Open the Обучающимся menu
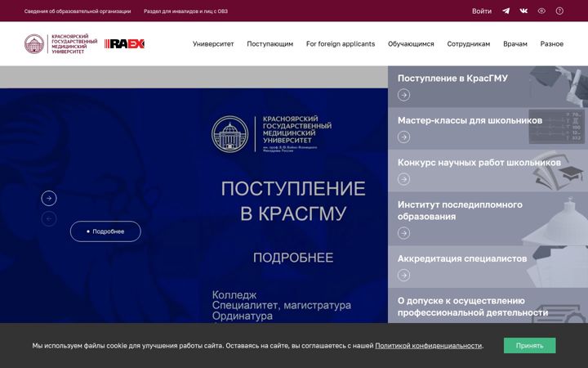 (x=411, y=44)
